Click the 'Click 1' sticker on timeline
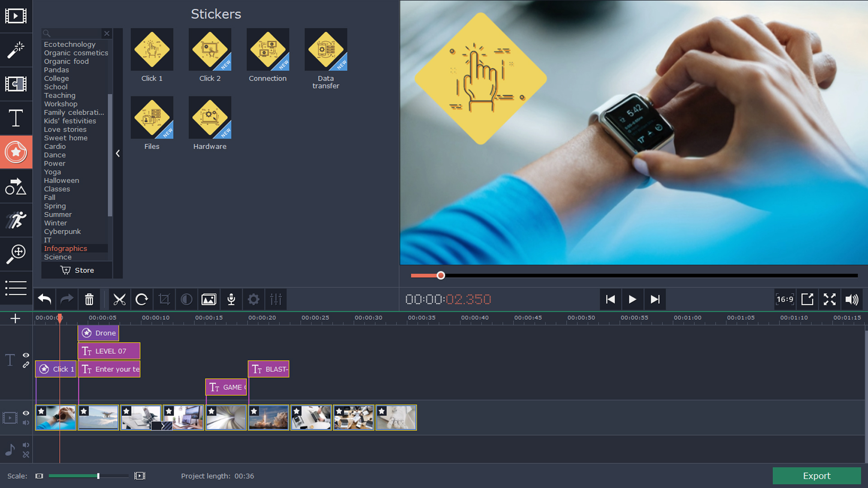The height and width of the screenshot is (488, 868). pos(56,369)
